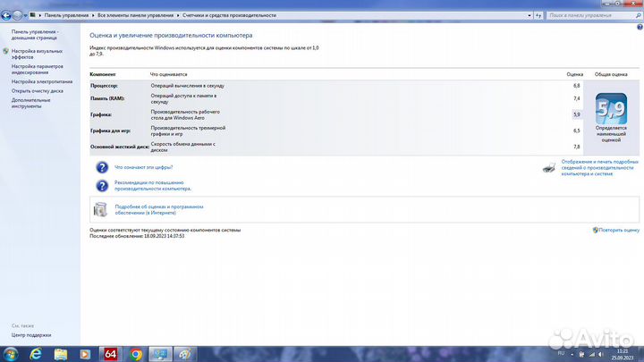Click the search magnifier icon
The height and width of the screenshot is (362, 644).
pos(639,15)
